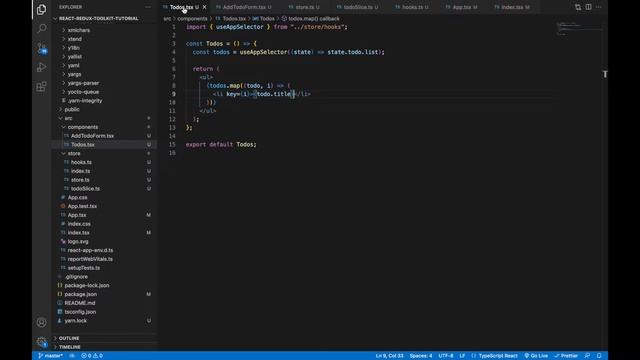The height and width of the screenshot is (360, 640).
Task: Change Spaces: 4 indentation setting
Action: coord(421,356)
